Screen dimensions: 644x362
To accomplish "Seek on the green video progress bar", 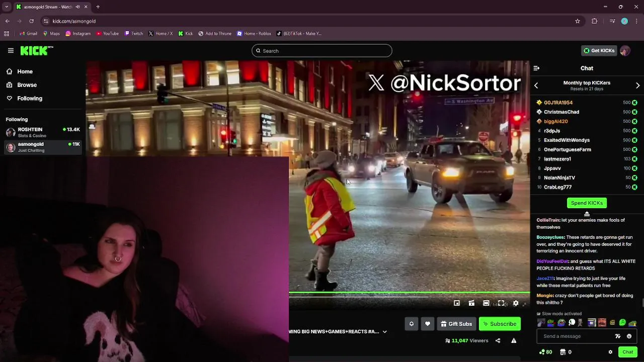I will tap(409, 293).
